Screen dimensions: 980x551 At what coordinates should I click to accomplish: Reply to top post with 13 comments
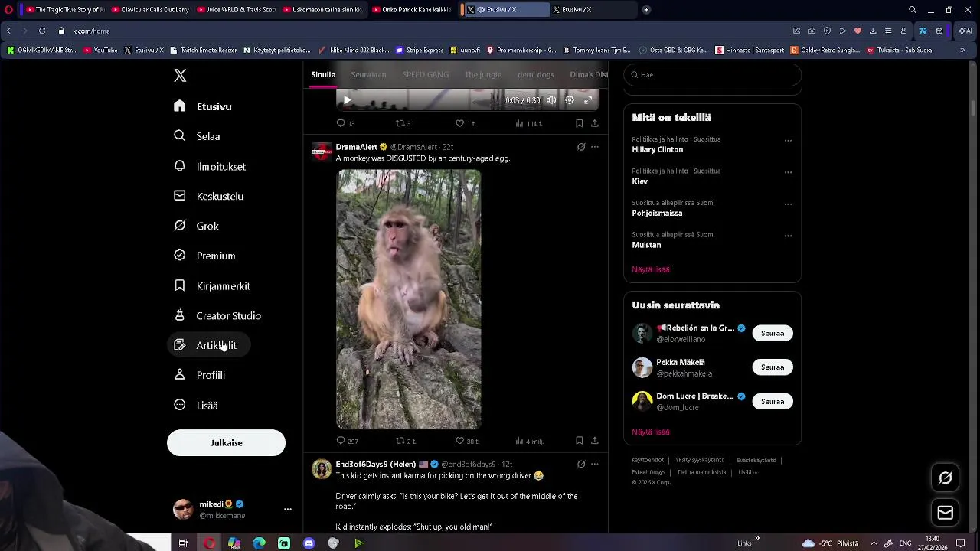[x=345, y=123]
